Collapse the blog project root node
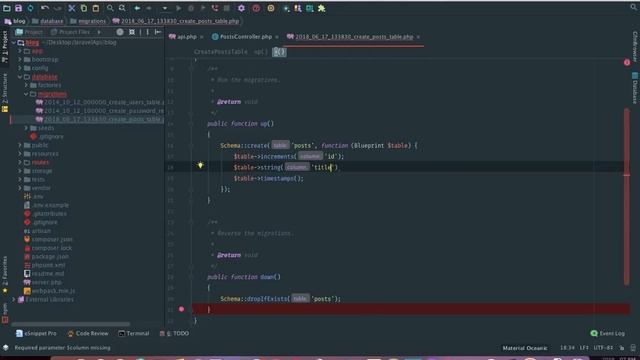 pos(13,42)
